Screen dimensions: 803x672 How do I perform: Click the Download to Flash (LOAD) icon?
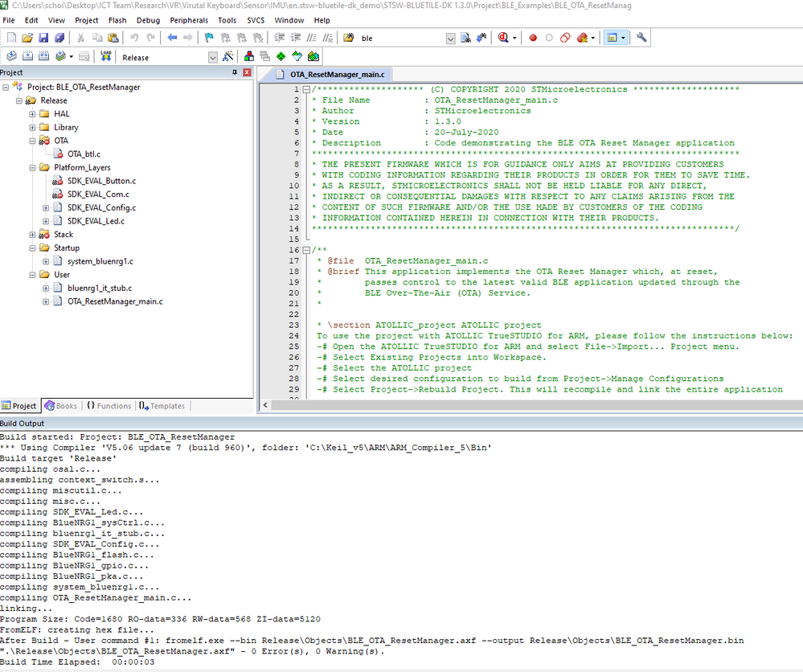pos(106,57)
